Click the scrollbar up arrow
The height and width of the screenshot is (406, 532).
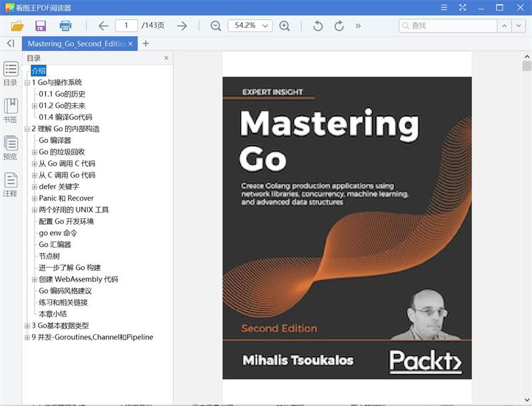(527, 57)
